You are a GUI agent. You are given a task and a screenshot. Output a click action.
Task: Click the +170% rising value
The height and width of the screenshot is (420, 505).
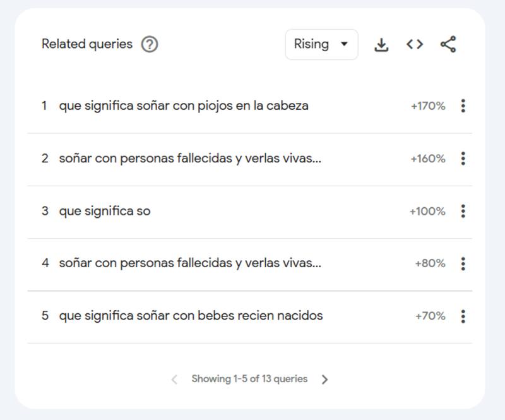[x=428, y=106]
